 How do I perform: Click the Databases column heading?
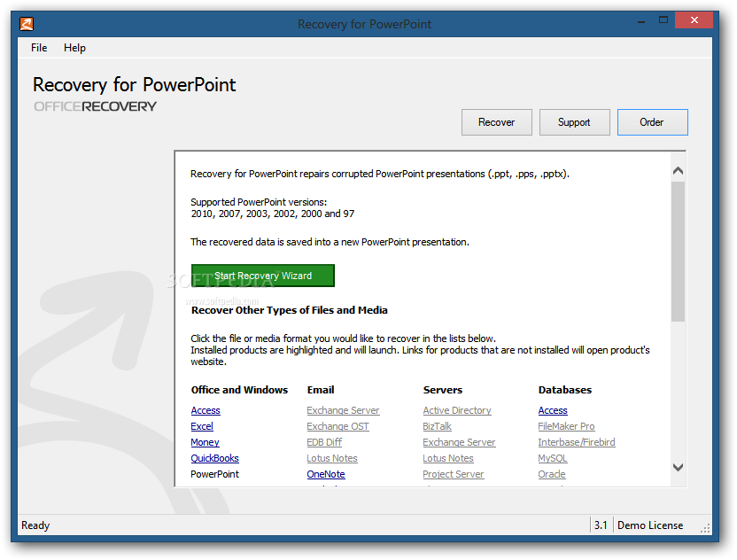[565, 390]
